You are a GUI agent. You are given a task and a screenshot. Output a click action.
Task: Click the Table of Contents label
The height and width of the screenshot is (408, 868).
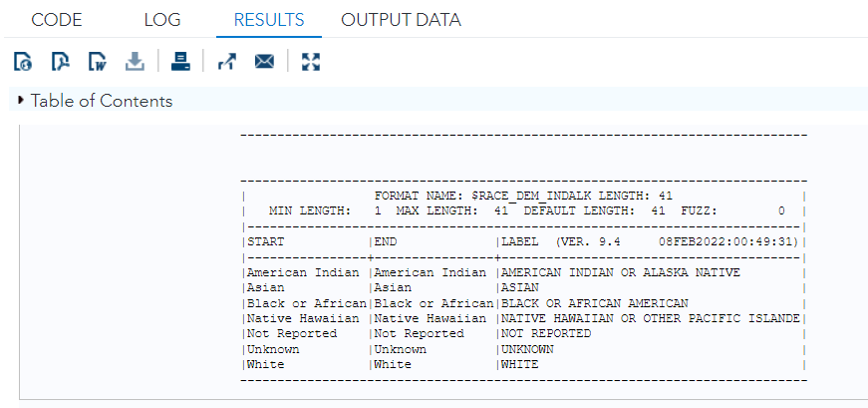102,101
